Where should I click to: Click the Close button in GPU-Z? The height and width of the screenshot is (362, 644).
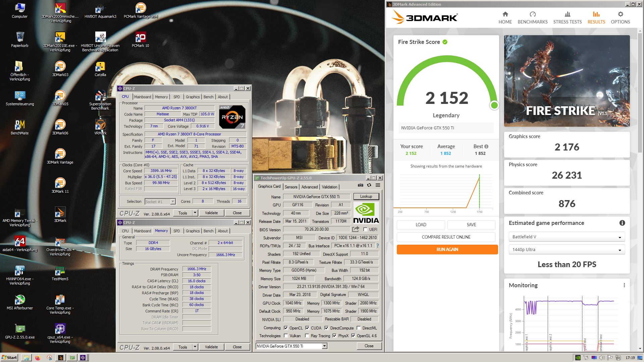click(369, 346)
